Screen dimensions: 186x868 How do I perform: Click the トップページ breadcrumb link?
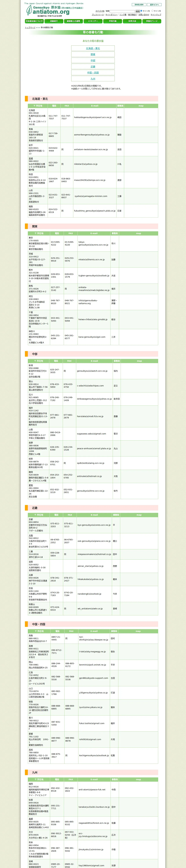pos(30,28)
